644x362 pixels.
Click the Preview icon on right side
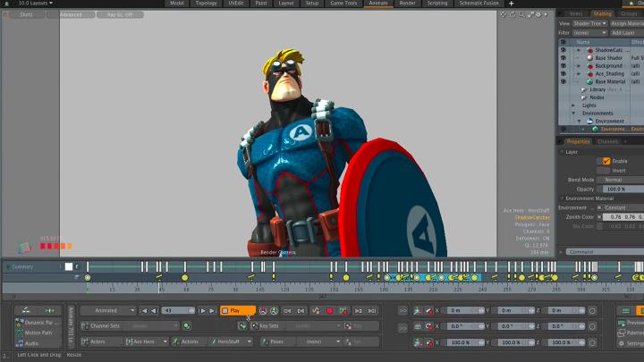pyautogui.click(x=623, y=322)
